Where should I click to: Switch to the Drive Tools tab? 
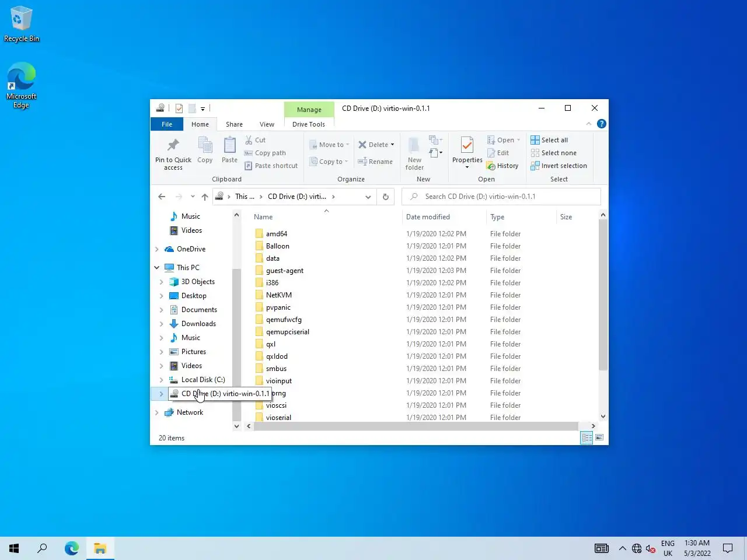309,124
